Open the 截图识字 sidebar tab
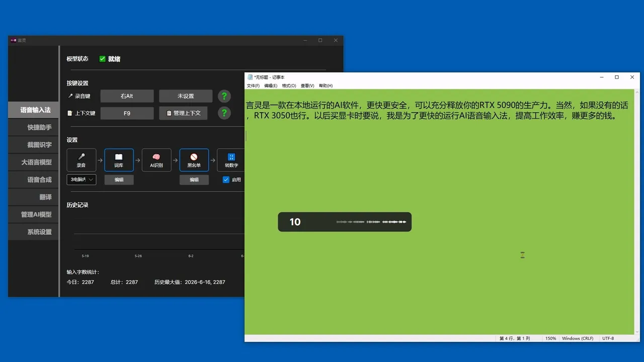Viewport: 644px width, 362px height. click(x=34, y=145)
